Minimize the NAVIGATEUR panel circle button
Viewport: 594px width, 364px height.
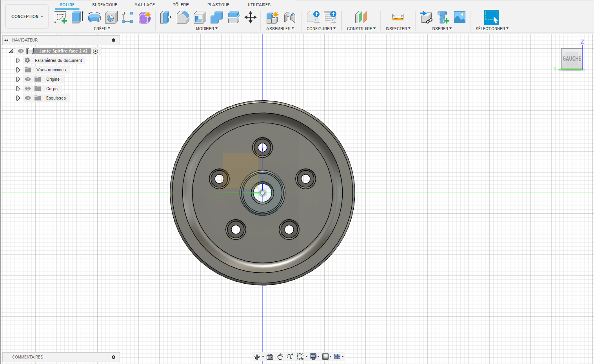(114, 40)
